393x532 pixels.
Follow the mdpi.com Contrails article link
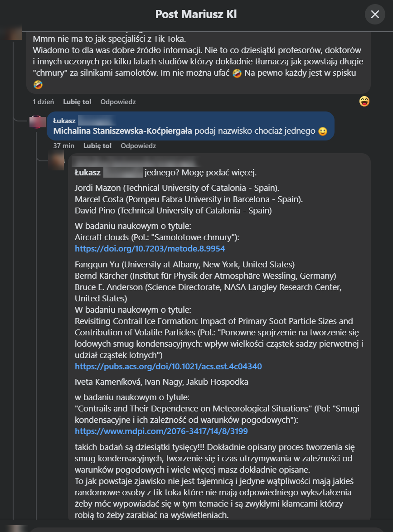coord(161,431)
